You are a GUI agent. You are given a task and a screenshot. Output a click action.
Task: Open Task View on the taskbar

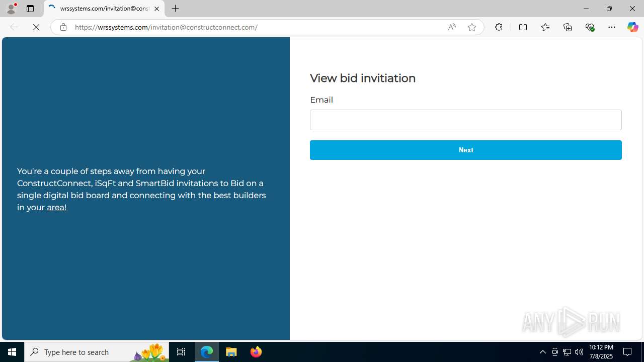(x=181, y=352)
